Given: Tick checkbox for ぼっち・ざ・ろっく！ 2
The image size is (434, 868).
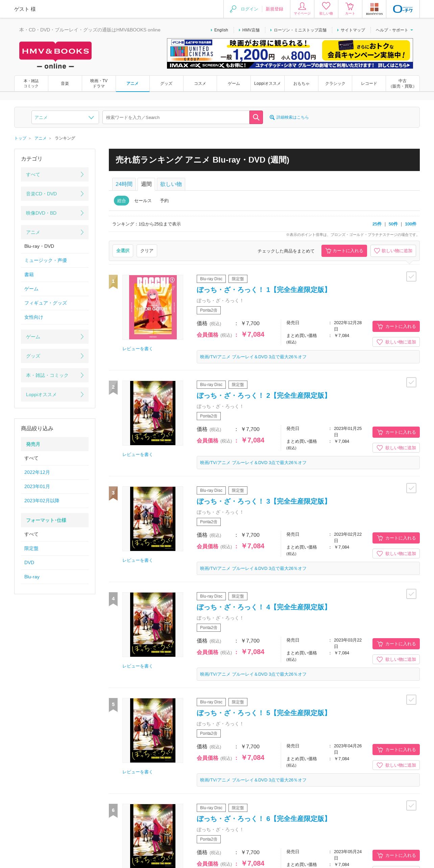Looking at the screenshot, I should pos(411,382).
